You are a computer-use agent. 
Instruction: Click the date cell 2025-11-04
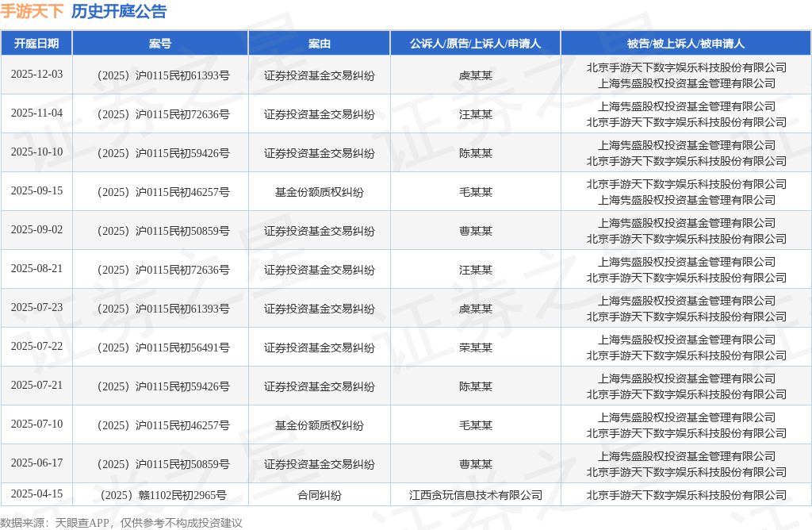tap(36, 113)
